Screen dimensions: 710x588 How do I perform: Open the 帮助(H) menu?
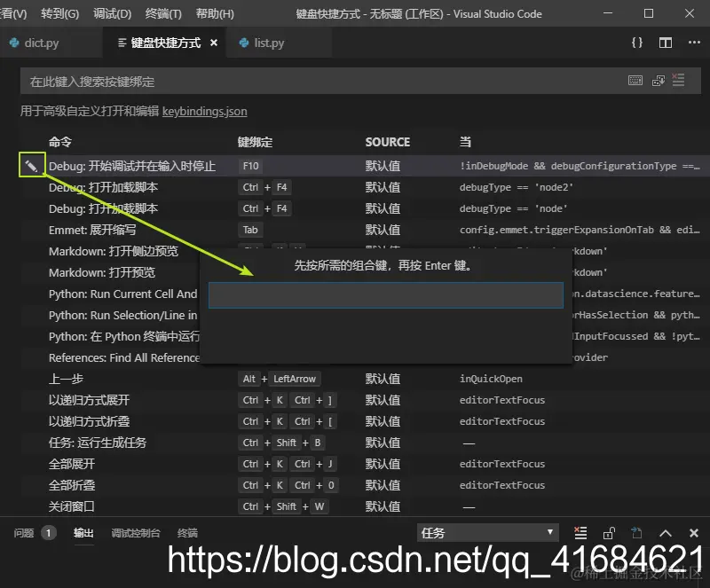(215, 13)
